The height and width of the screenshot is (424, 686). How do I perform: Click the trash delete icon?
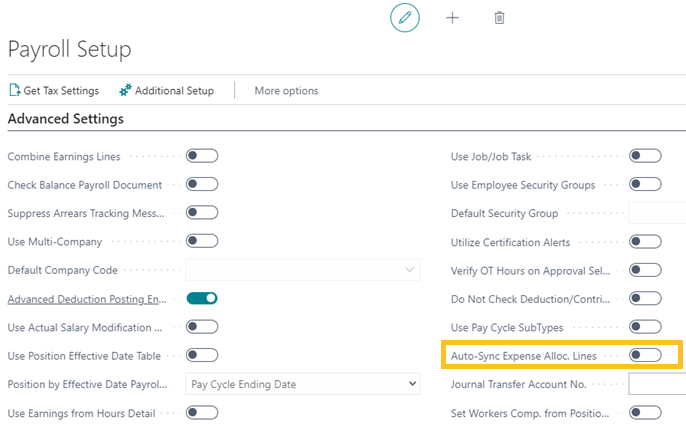pyautogui.click(x=500, y=18)
